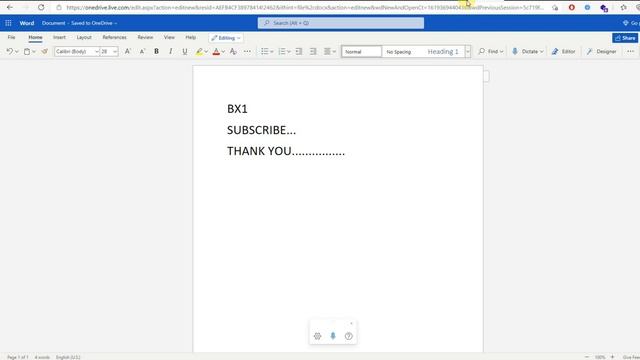The width and height of the screenshot is (640, 360).
Task: Open the Help tab
Action: tap(191, 37)
